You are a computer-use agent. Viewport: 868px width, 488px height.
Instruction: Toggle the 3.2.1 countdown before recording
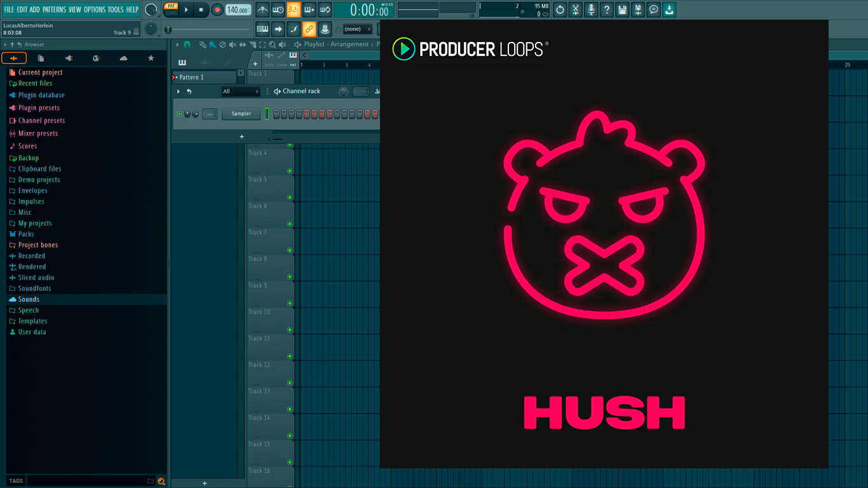294,10
